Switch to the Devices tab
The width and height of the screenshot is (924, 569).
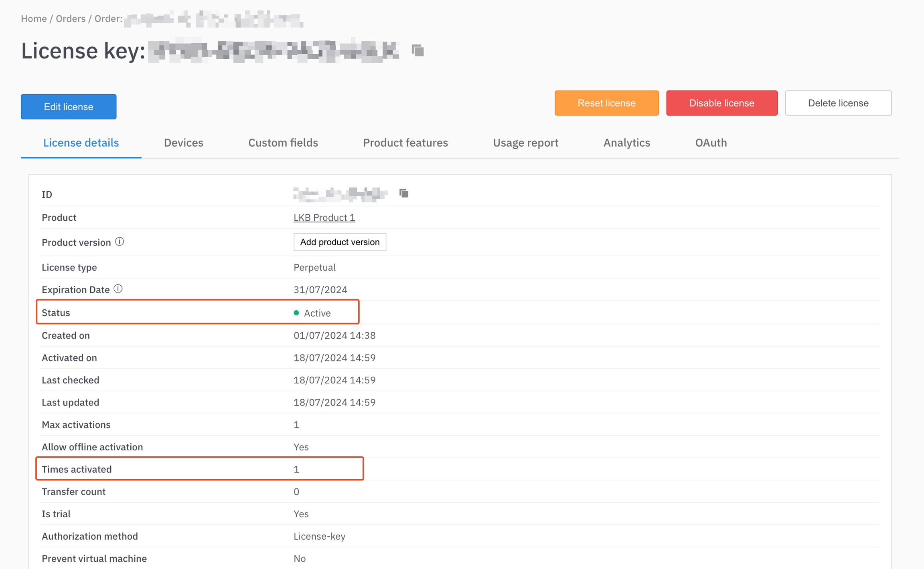pyautogui.click(x=183, y=143)
